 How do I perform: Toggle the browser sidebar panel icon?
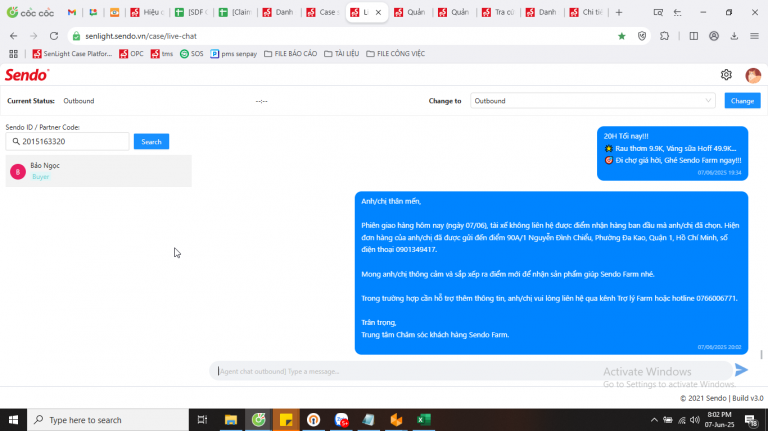click(694, 36)
